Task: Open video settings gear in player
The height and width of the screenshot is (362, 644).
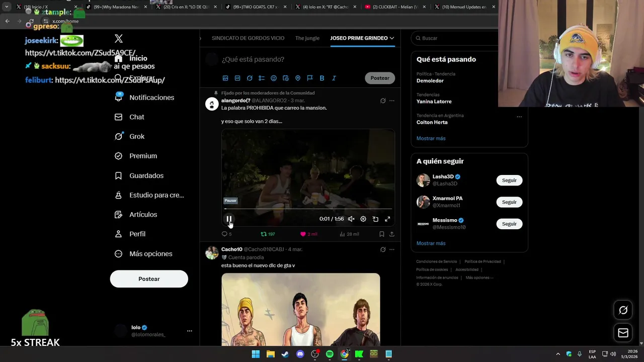Action: [363, 219]
